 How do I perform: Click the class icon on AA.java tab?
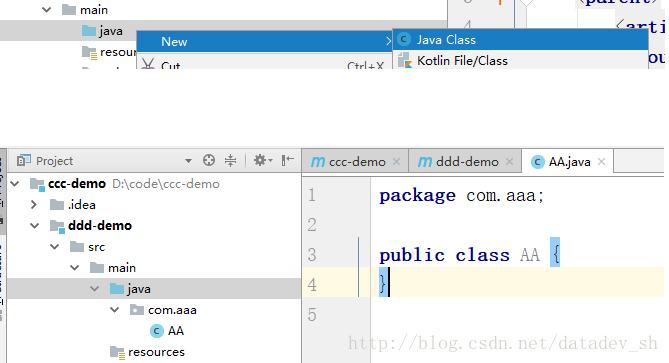pyautogui.click(x=538, y=162)
